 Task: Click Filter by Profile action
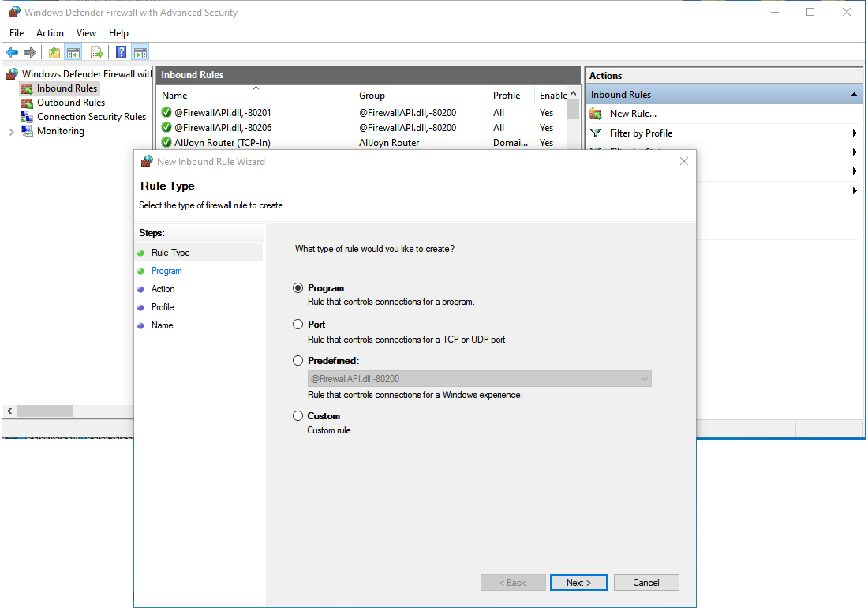[641, 133]
